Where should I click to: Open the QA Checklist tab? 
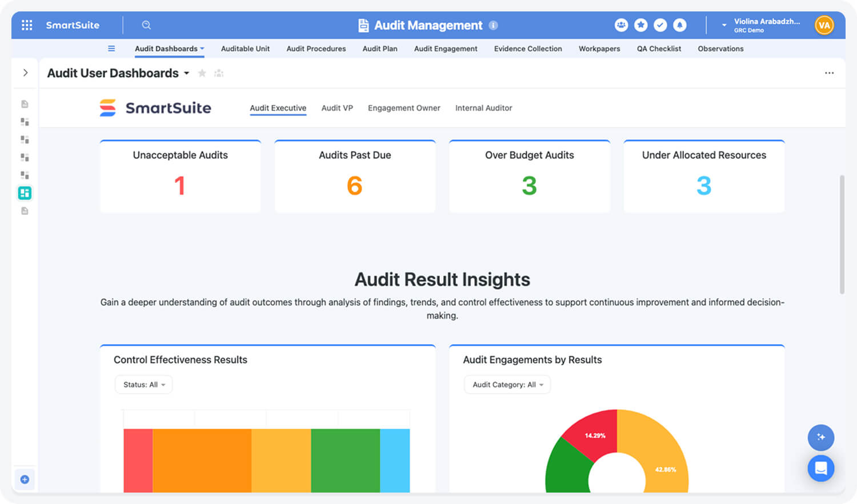tap(659, 49)
